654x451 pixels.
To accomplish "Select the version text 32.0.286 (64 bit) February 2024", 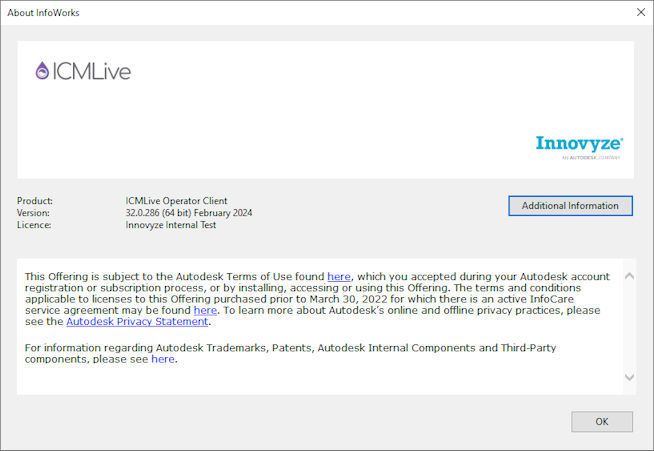I will (189, 213).
